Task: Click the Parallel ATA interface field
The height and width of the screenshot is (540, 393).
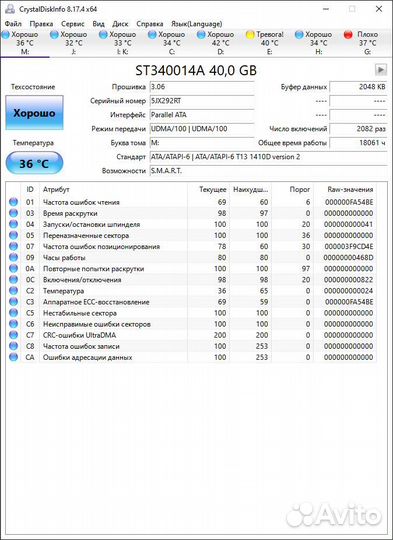Action: point(202,115)
